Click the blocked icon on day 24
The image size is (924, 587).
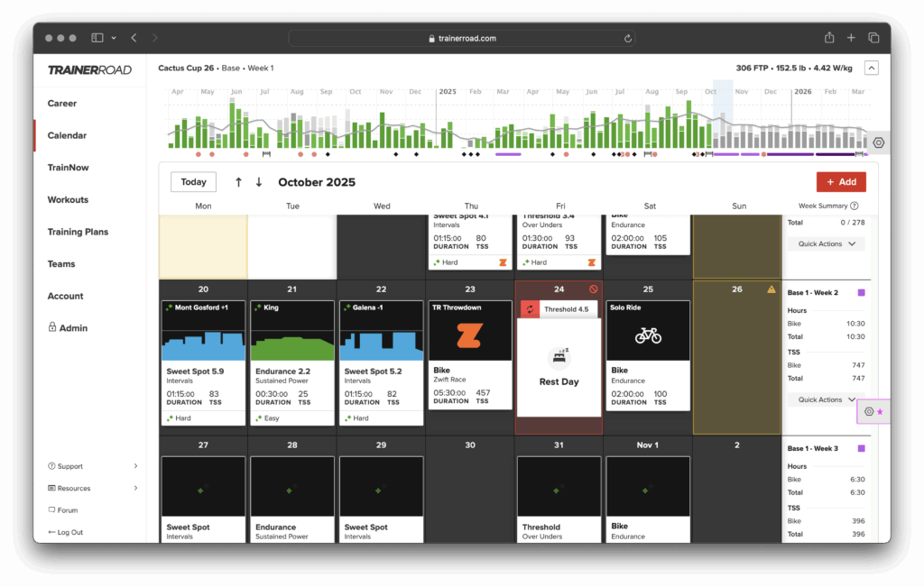click(593, 289)
